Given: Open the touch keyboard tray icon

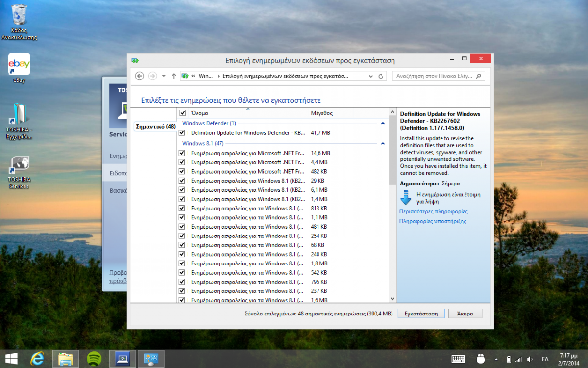Looking at the screenshot, I should (x=458, y=359).
